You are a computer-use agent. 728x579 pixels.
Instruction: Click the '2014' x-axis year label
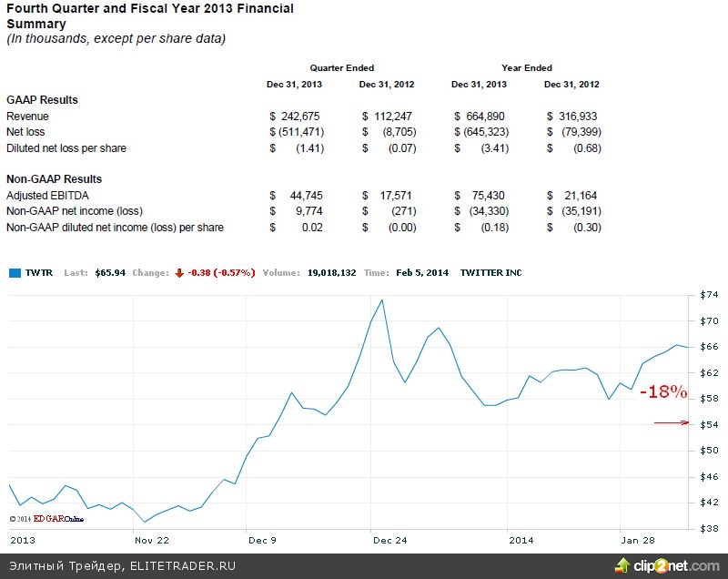(521, 541)
